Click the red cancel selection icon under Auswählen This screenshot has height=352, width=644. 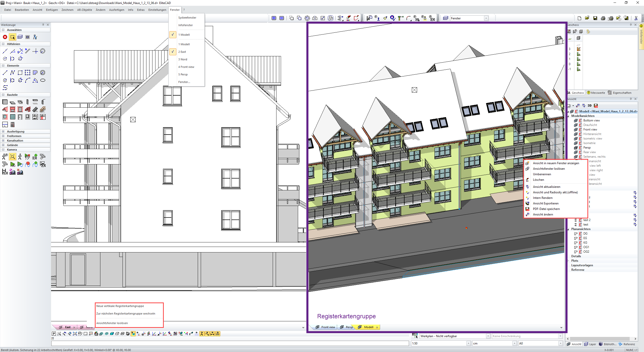click(x=5, y=37)
